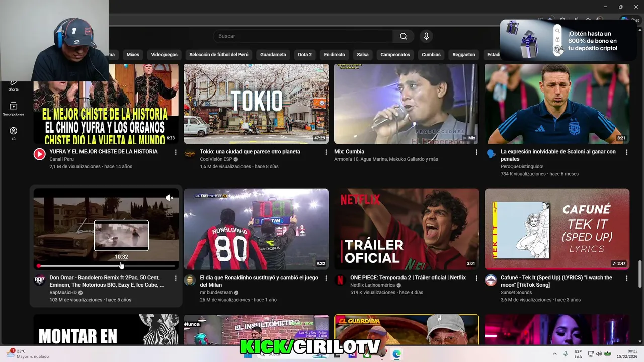Viewport: 644px width, 362px height.
Task: Open Scaloni video thumbnail
Action: pos(557,104)
